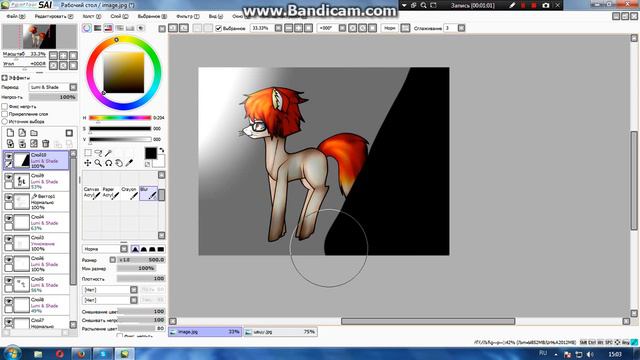Delete the selected layer with trash icon
Screen dimensions: 640x360
tap(46, 143)
